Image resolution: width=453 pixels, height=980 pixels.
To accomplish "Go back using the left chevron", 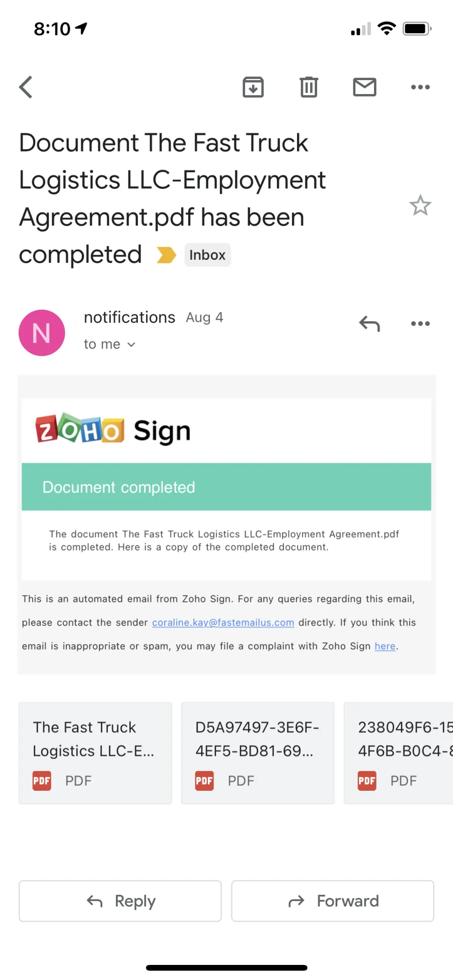I will [x=26, y=87].
